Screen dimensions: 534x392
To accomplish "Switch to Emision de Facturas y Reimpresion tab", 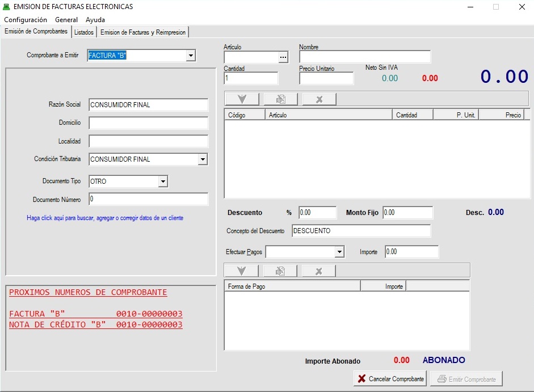I will [x=143, y=32].
